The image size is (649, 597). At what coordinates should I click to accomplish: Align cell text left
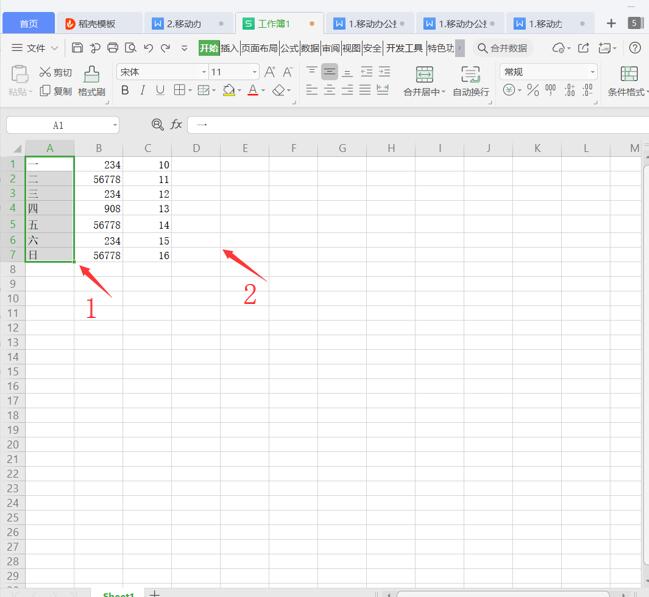pyautogui.click(x=312, y=89)
